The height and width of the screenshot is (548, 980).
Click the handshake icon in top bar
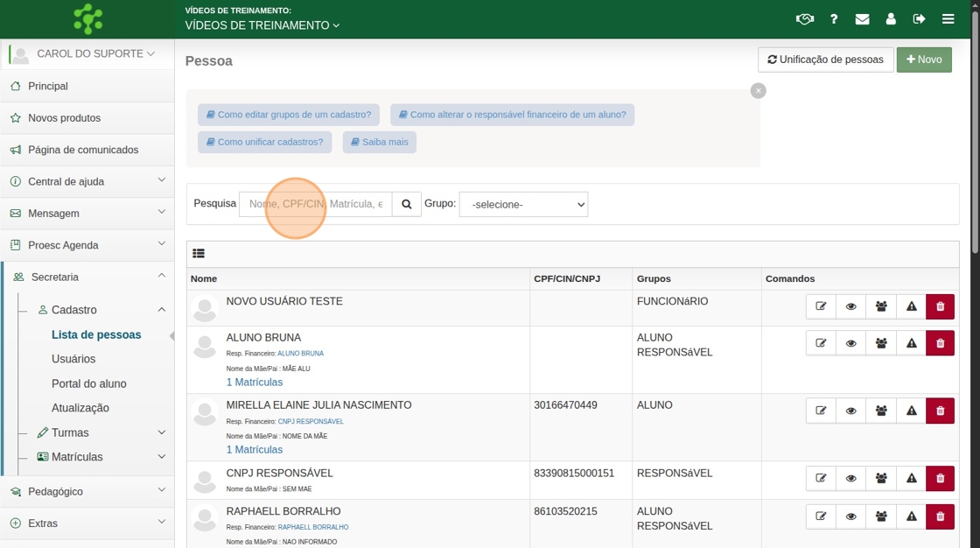tap(805, 19)
